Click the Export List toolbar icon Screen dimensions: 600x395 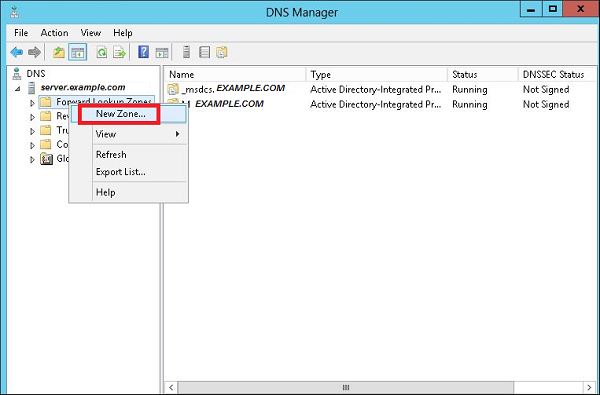tap(120, 52)
